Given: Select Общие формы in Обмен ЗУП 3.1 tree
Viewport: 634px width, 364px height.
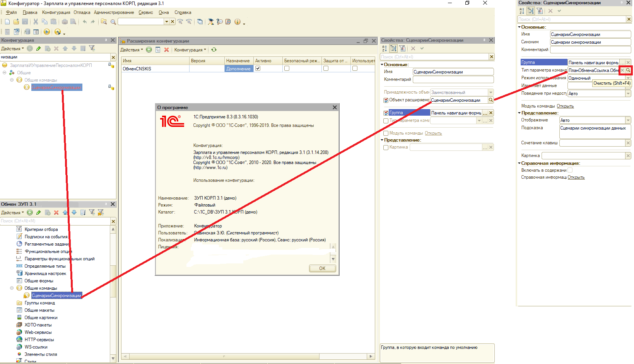Looking at the screenshot, I should pos(39,281).
